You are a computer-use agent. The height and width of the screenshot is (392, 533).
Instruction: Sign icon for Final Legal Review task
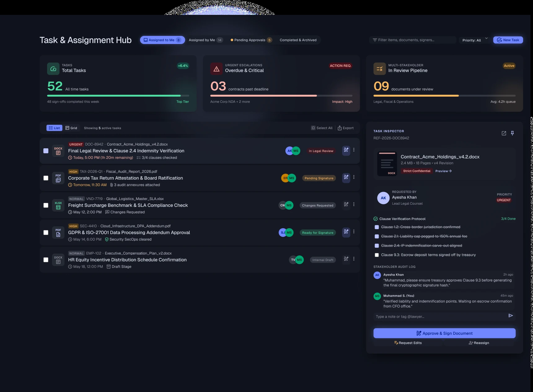346,150
